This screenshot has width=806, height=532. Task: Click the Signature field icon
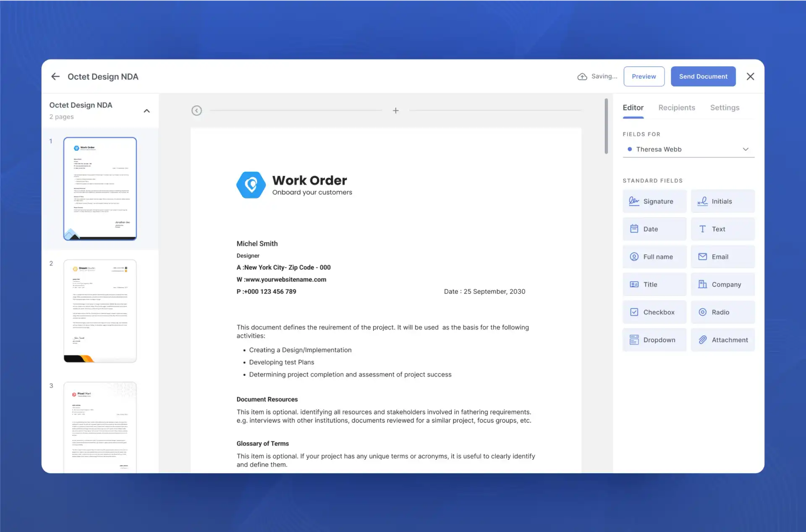pyautogui.click(x=634, y=201)
